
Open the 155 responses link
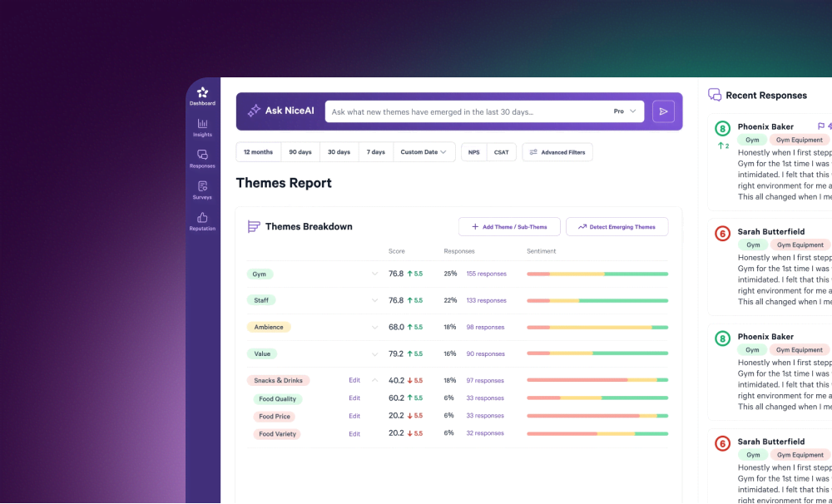(x=487, y=274)
